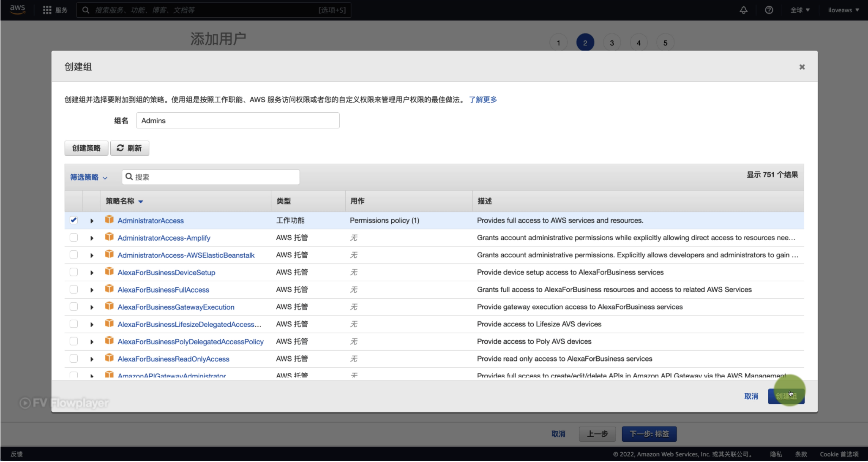Screen dimensions: 868x462
Task: Click the AlexaForBusinessFullAccess cube icon
Action: point(109,289)
